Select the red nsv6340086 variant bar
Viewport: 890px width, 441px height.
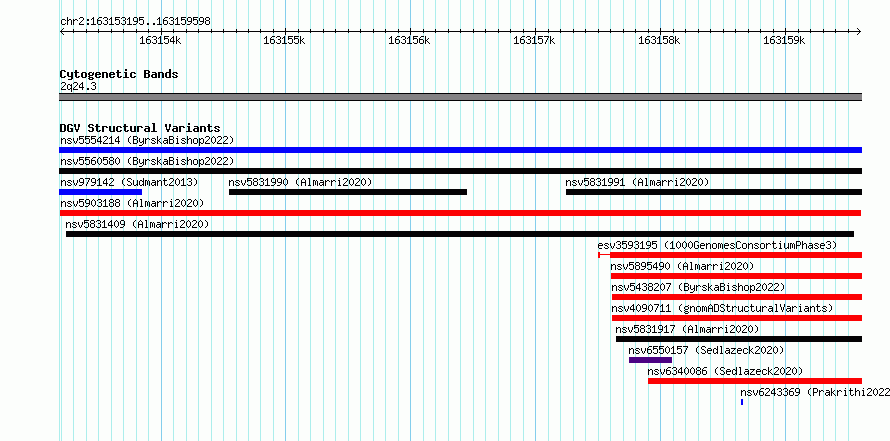pos(755,381)
